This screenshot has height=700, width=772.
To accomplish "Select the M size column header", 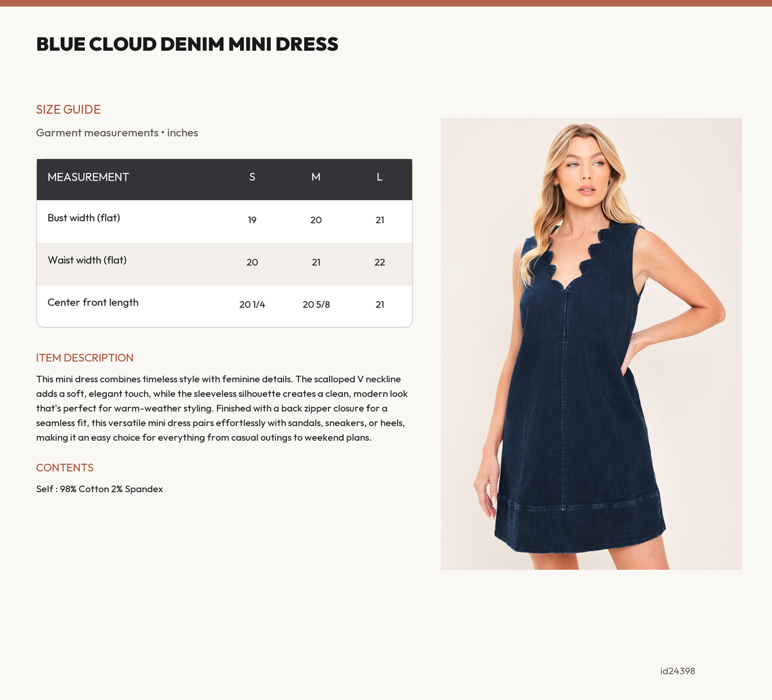I will coord(316,177).
